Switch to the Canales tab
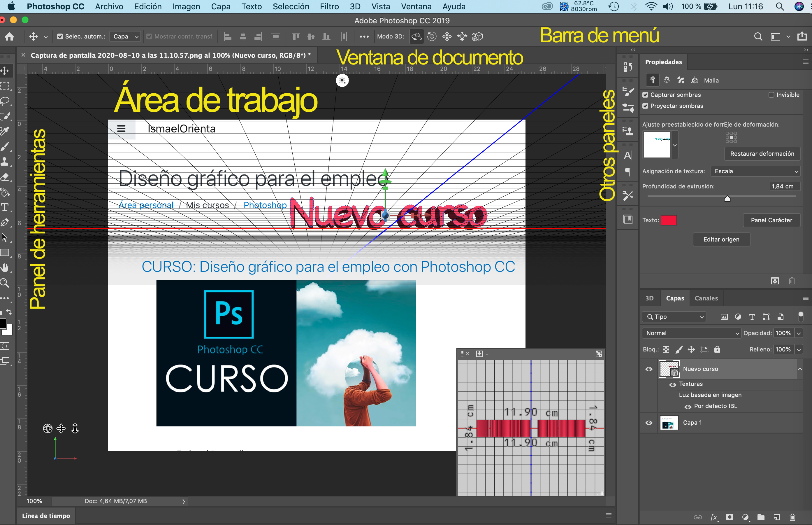Screen dimensions: 812x525 click(706, 298)
